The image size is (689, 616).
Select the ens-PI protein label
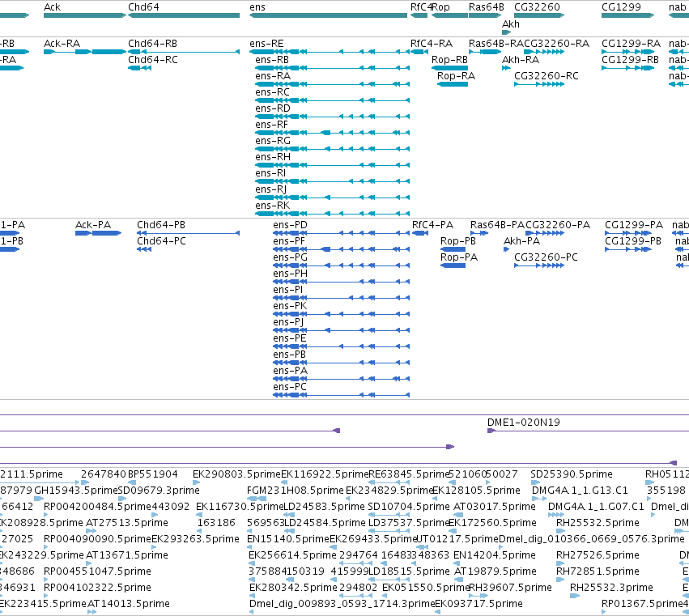[287, 290]
